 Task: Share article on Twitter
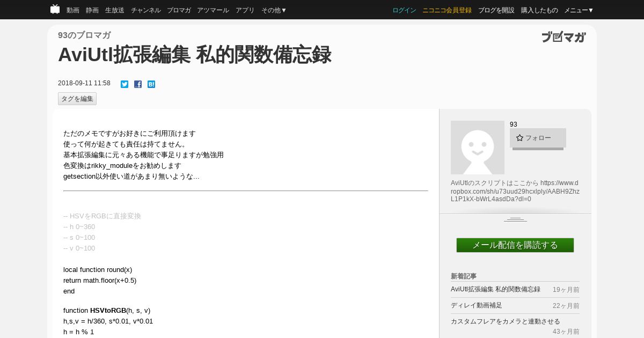tap(125, 84)
